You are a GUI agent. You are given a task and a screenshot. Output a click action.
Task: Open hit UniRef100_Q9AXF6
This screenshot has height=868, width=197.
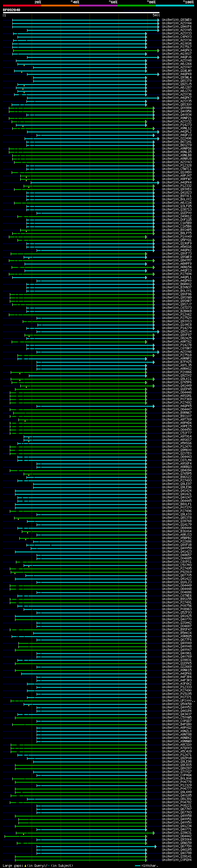(177, 26)
